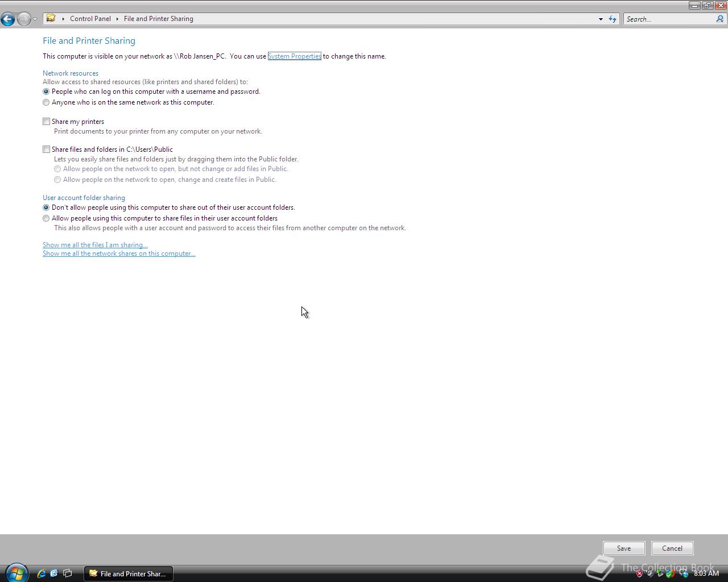This screenshot has width=728, height=582.
Task: Open the recent pages dropdown next to Forward
Action: click(x=35, y=19)
